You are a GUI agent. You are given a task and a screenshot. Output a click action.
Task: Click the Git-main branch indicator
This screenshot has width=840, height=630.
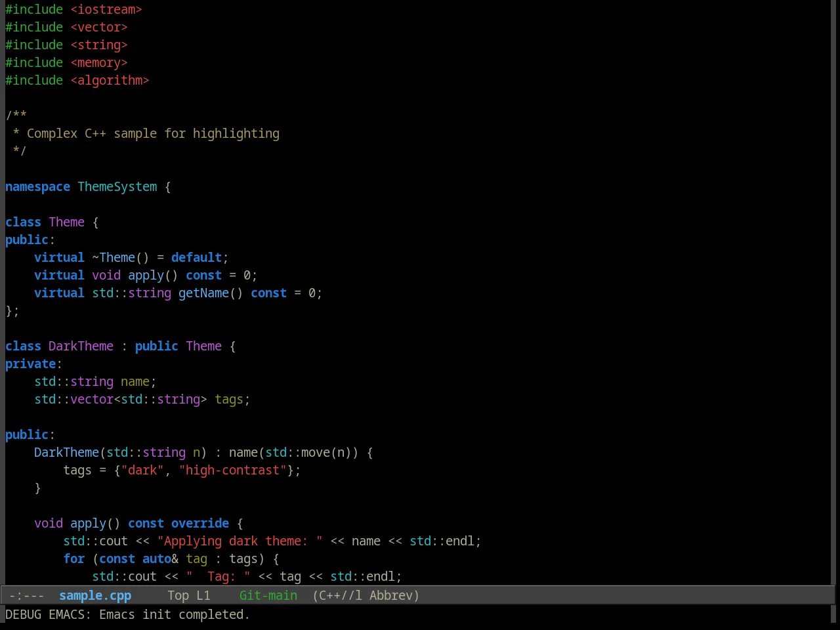point(268,595)
